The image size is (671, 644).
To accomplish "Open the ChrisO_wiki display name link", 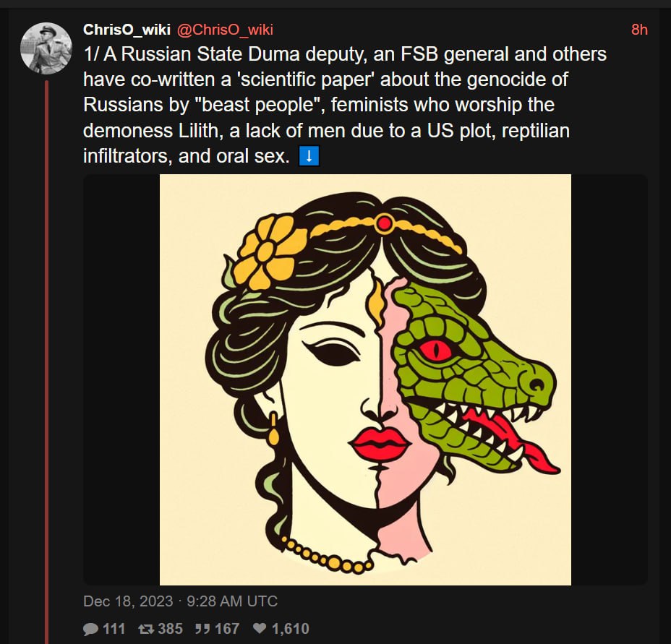I will click(127, 30).
